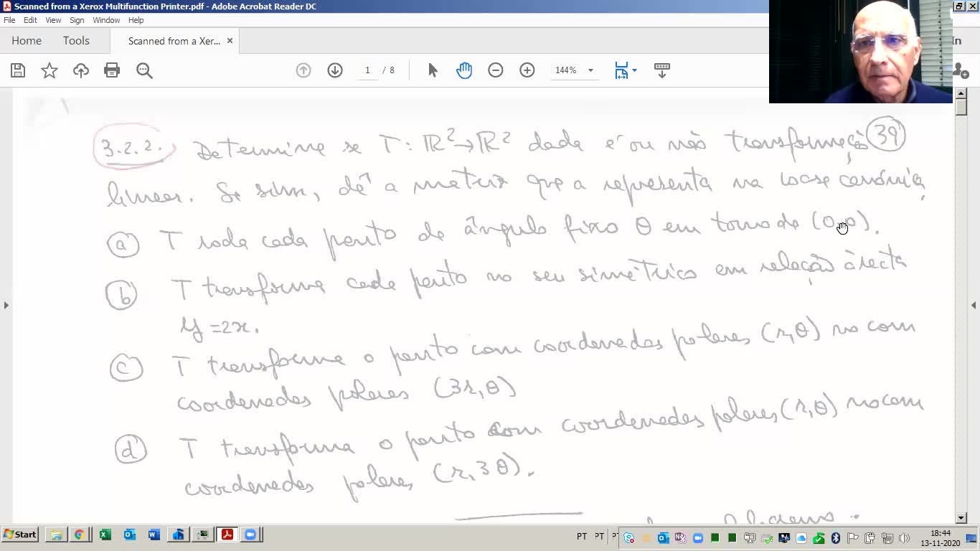The width and height of the screenshot is (980, 551).
Task: Click the Skype tray icon
Action: (629, 538)
